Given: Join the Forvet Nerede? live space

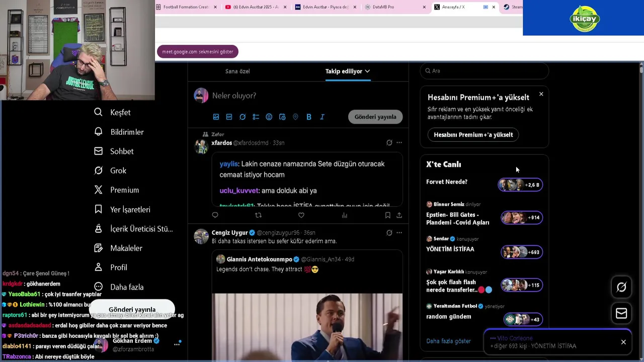Looking at the screenshot, I should [x=484, y=185].
